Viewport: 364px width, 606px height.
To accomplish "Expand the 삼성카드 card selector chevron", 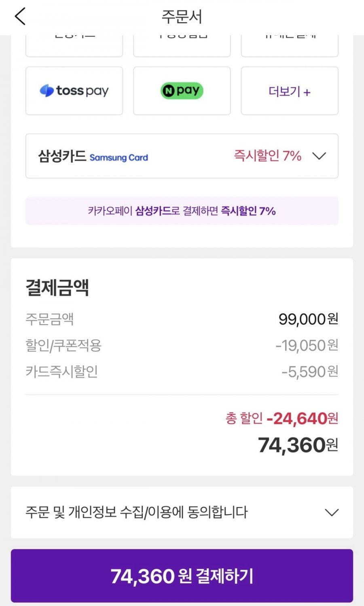I will click(x=319, y=156).
